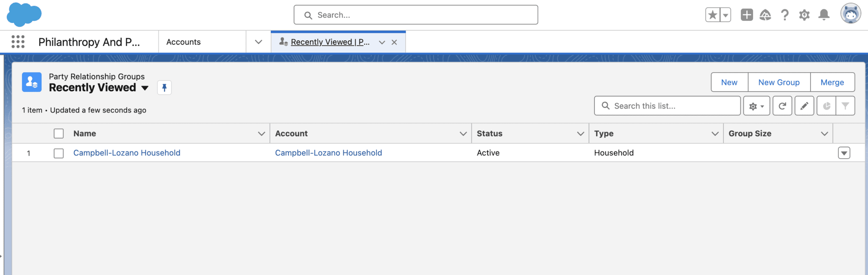Open Campbell-Lozano Household name link

tap(127, 153)
